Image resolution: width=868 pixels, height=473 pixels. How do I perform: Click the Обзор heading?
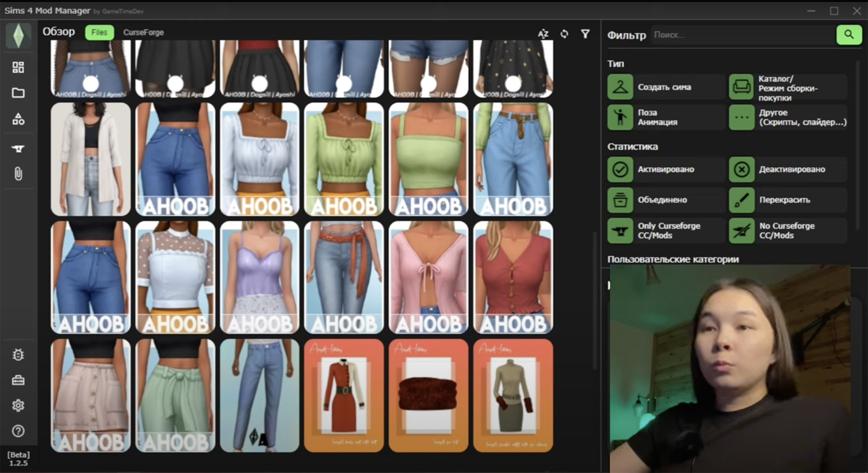(x=59, y=32)
